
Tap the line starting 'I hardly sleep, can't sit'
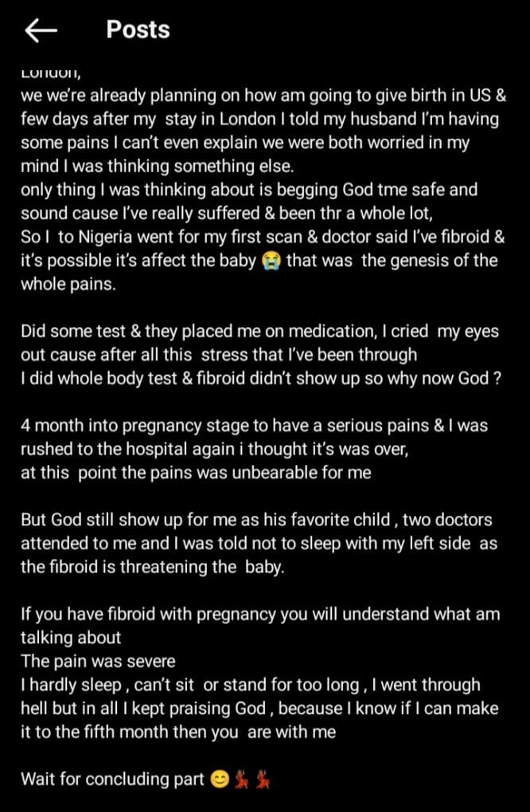tap(251, 685)
